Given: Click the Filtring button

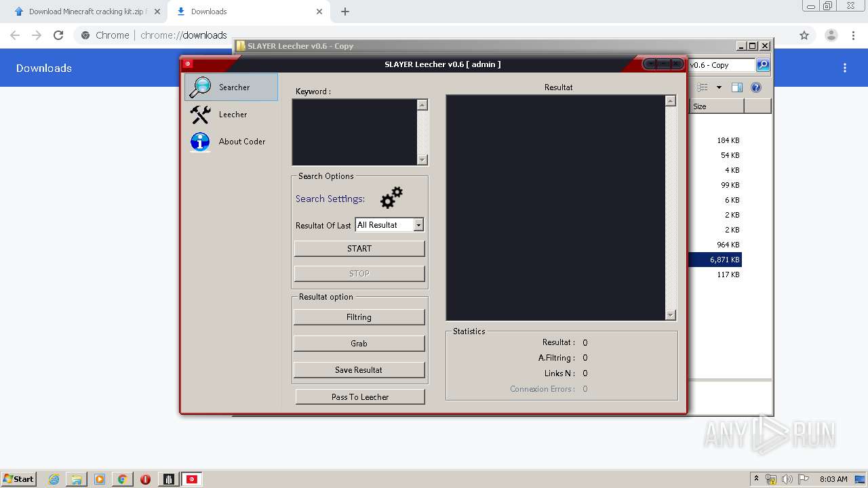Looking at the screenshot, I should (359, 317).
